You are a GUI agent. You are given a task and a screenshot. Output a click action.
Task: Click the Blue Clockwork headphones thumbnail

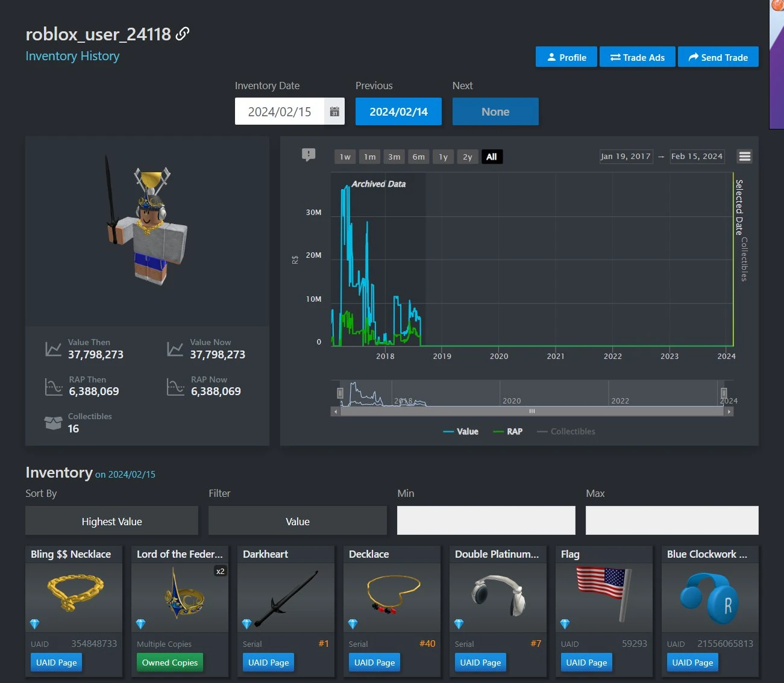pos(710,599)
